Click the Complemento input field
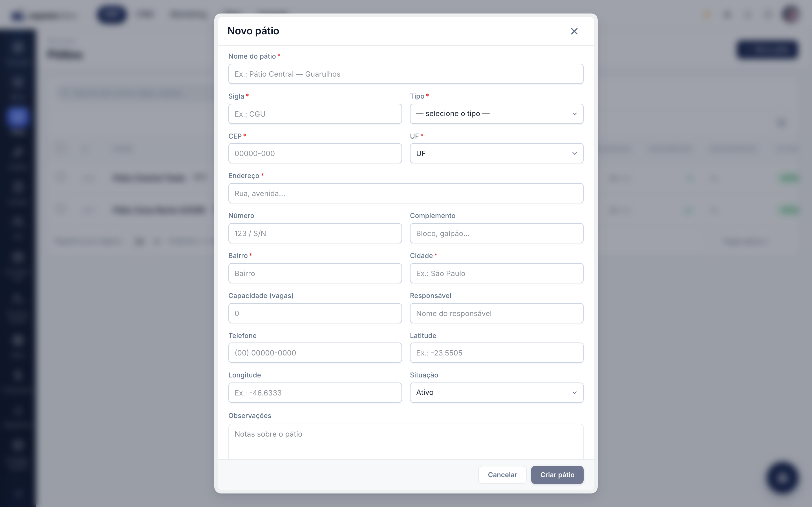This screenshot has width=812, height=507. [496, 233]
